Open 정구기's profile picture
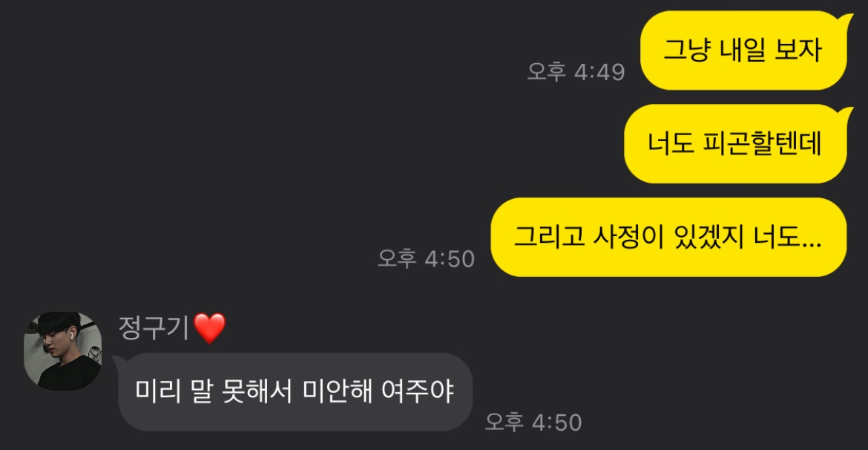 62,350
